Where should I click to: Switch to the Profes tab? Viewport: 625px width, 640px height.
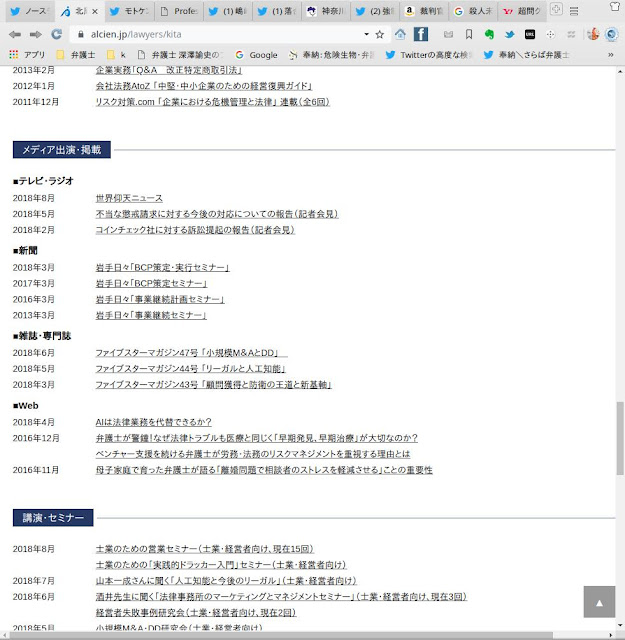(x=179, y=11)
